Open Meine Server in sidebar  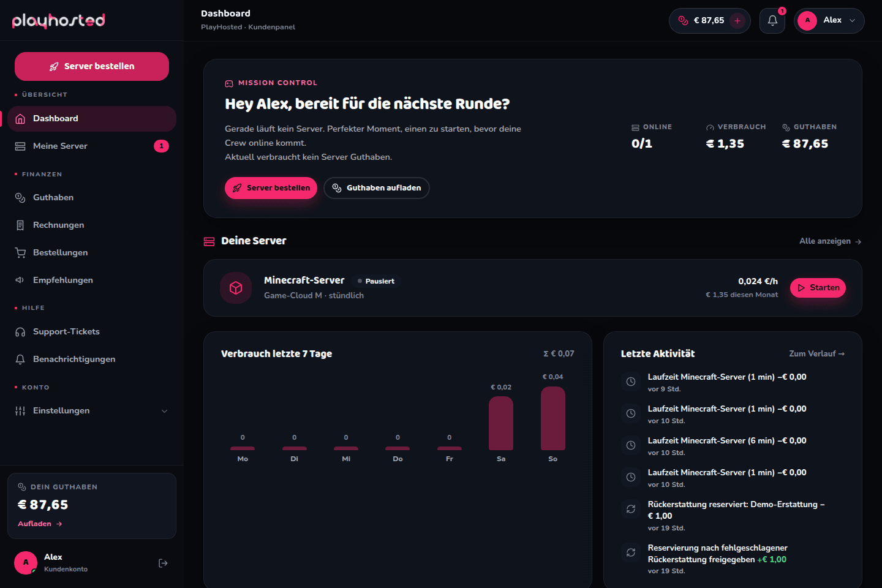pos(92,146)
